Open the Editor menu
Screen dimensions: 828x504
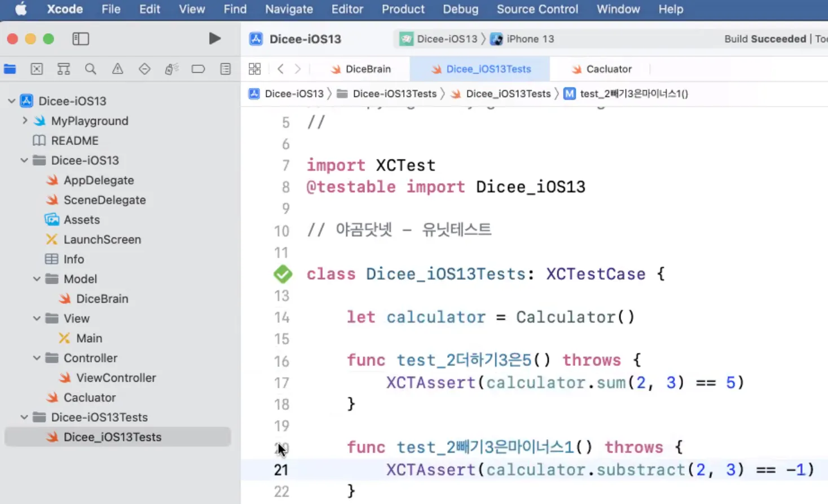pos(347,9)
